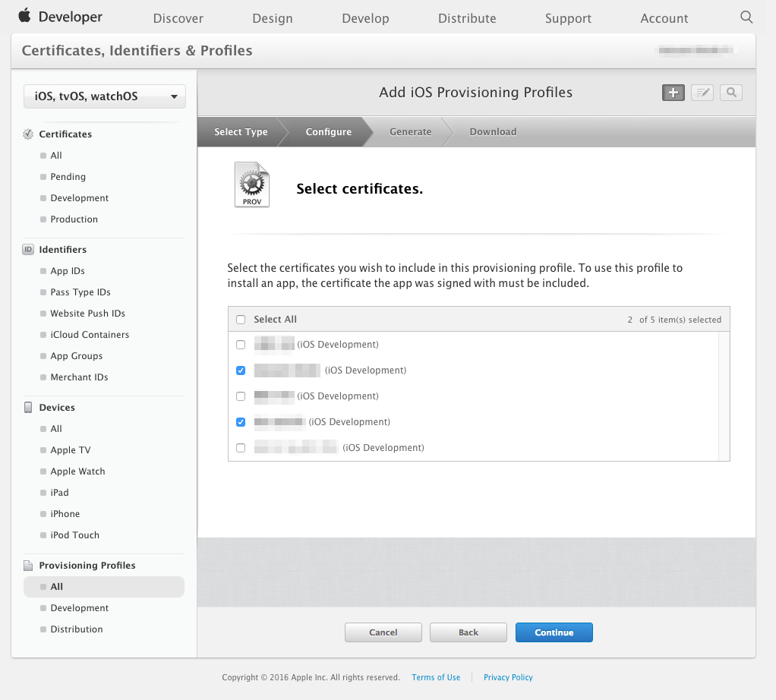Open the iOS, tvOS, watchOS platform dropdown
776x700 pixels.
[105, 96]
